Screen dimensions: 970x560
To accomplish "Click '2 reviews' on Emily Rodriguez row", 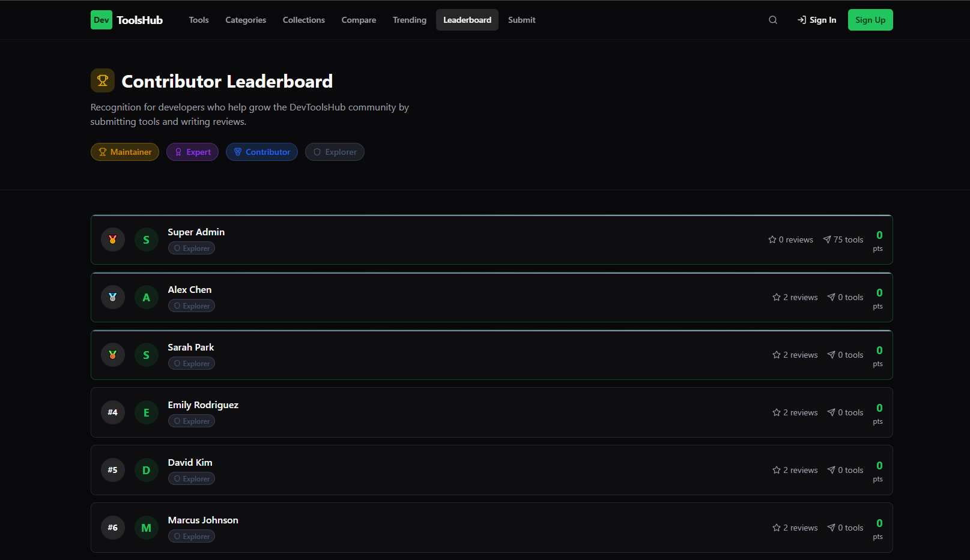I will 801,412.
